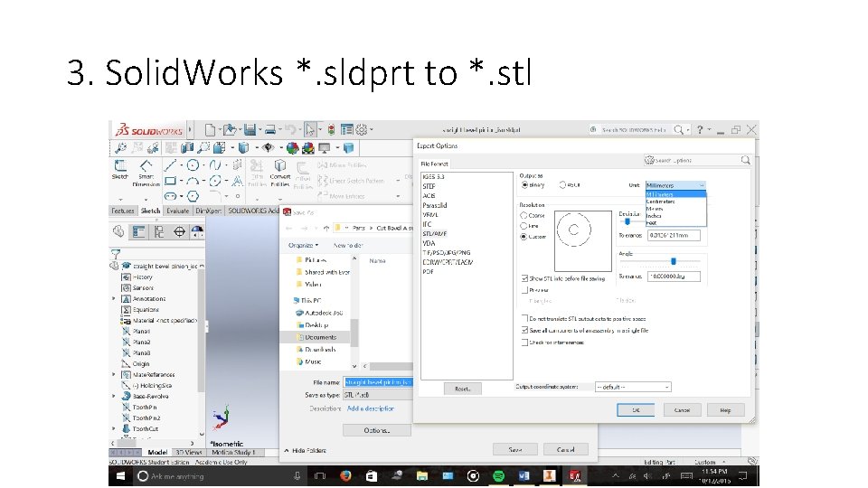868x488 pixels.
Task: Click the Help button in Export Options
Action: pyautogui.click(x=726, y=410)
